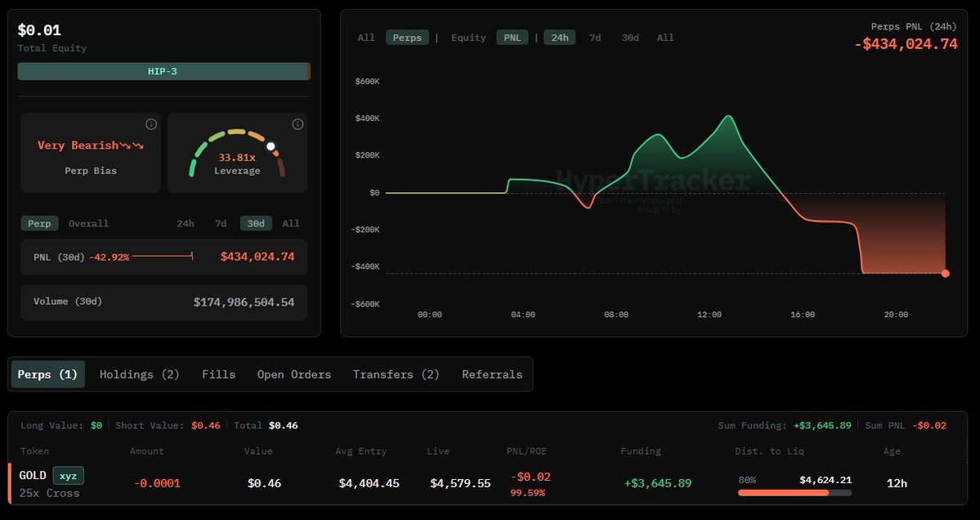Switch stats from Perp to Overall
980x520 pixels.
click(x=88, y=222)
